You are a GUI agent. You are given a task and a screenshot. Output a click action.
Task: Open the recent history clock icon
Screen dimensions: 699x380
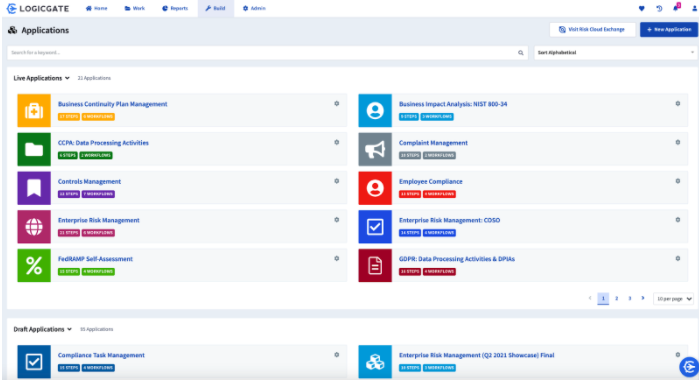click(659, 8)
